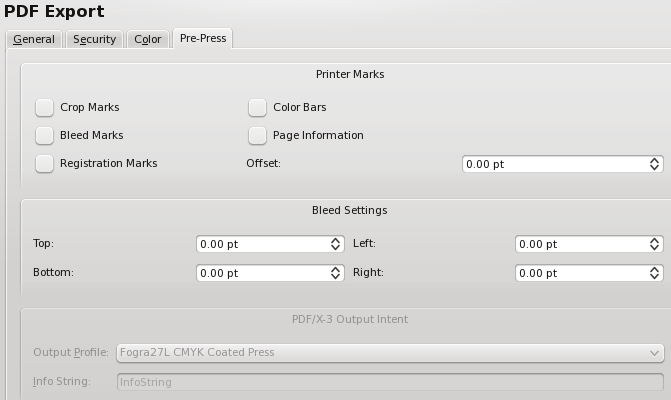Focus the Top bleed value field
Viewport: 671px width, 400px height.
tap(260, 244)
